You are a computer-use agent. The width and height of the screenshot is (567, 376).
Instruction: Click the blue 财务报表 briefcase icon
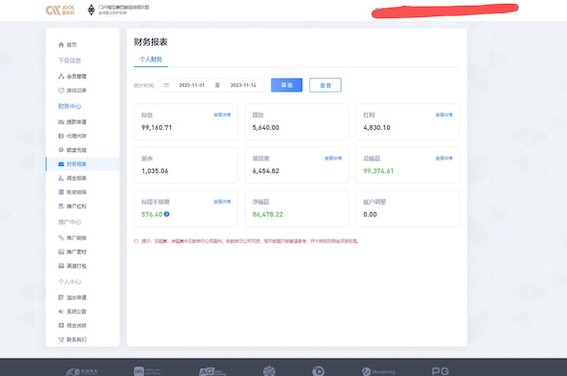coord(61,164)
